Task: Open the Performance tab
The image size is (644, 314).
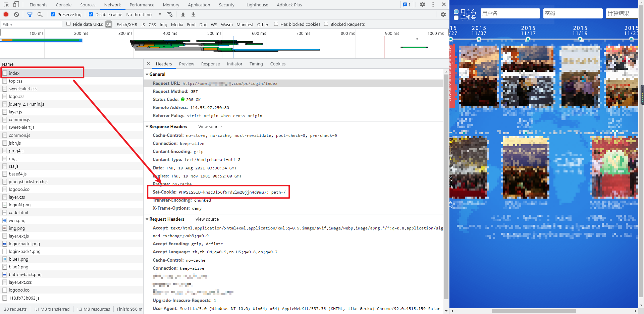Action: click(142, 5)
